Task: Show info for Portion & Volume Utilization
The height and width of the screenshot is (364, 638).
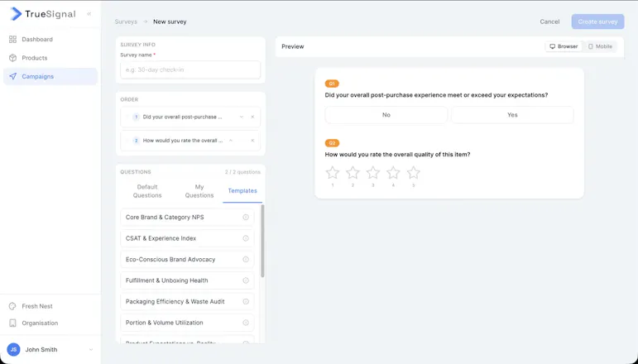Action: pyautogui.click(x=246, y=323)
